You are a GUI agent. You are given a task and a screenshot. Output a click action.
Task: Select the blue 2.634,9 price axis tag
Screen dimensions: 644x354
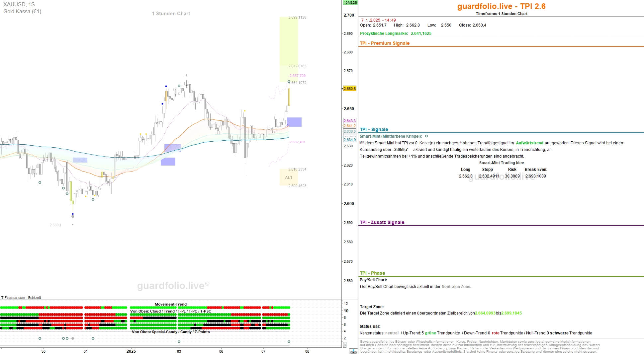coord(350,140)
